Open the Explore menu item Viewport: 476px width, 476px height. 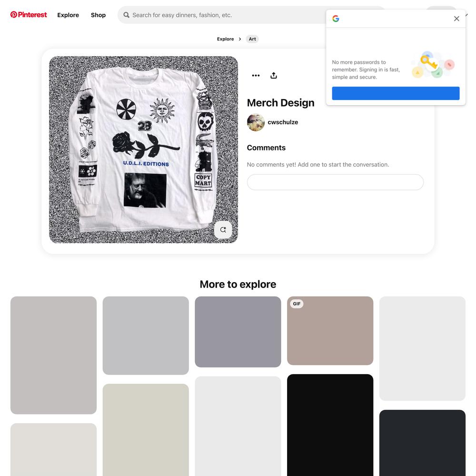(x=68, y=15)
